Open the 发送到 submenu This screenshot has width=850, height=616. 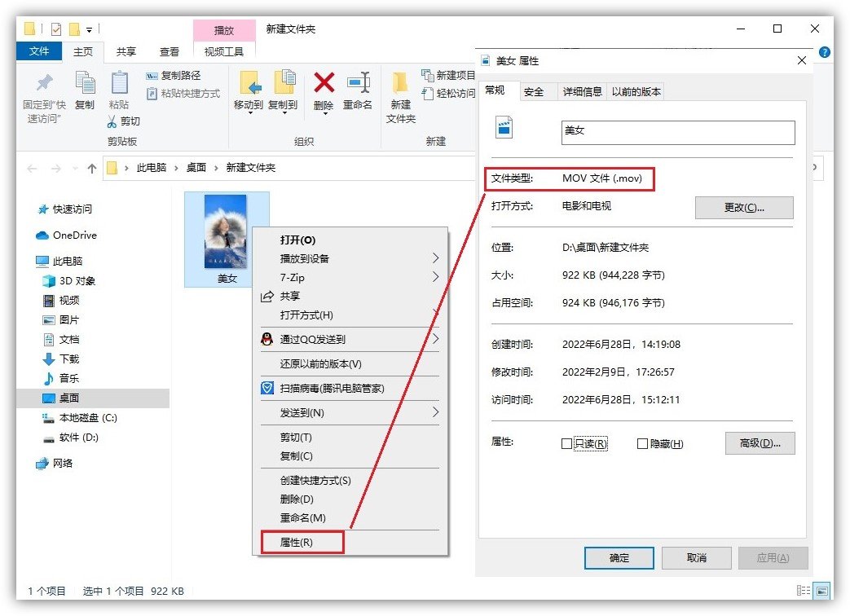302,411
